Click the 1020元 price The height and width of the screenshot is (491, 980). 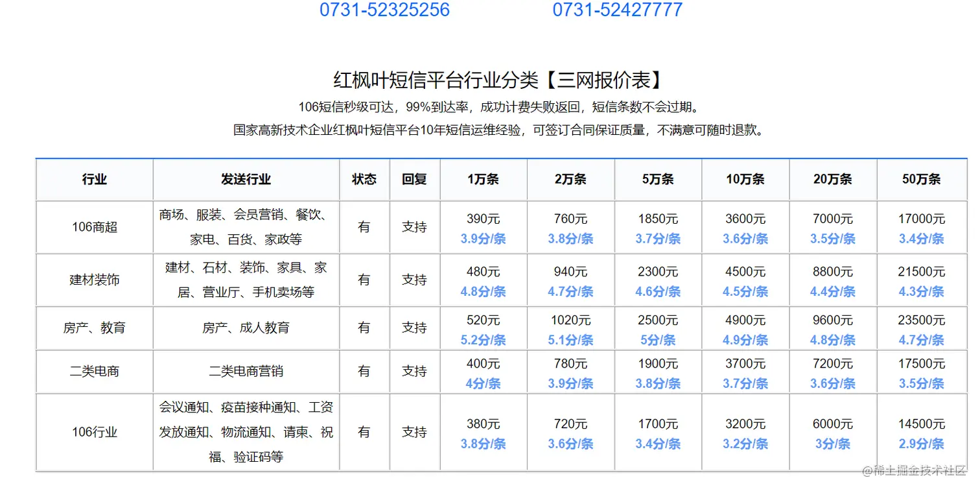pyautogui.click(x=571, y=320)
